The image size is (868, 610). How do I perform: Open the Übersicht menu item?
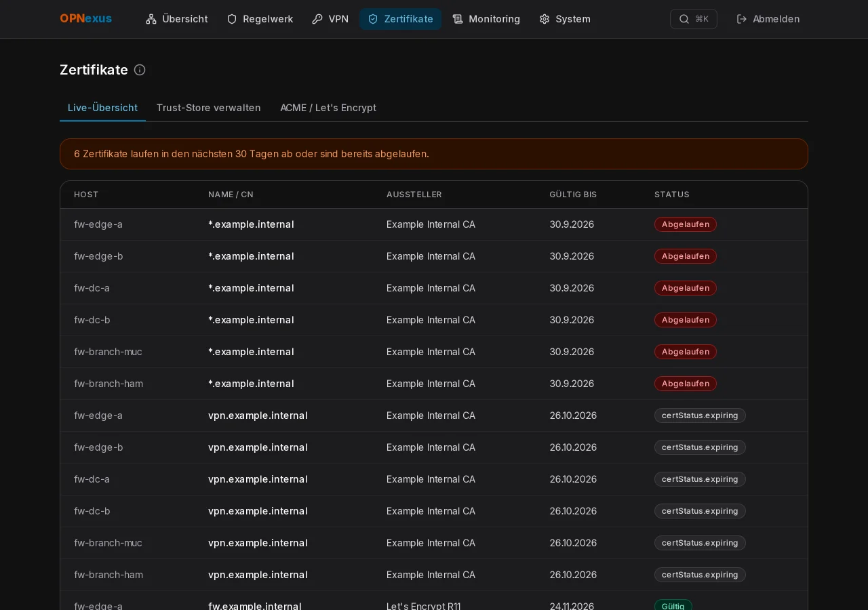point(177,19)
